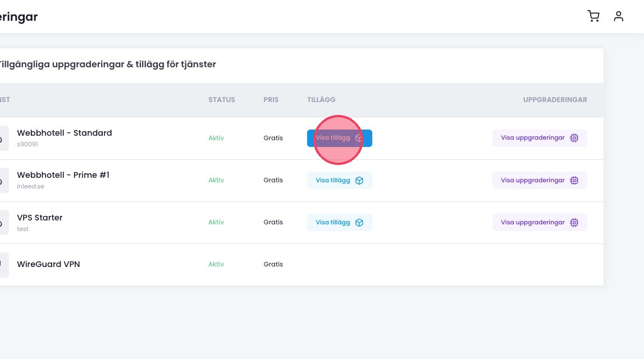Click the service icon beside Webbhotell - Standard
This screenshot has width=644, height=359.
pos(3,138)
